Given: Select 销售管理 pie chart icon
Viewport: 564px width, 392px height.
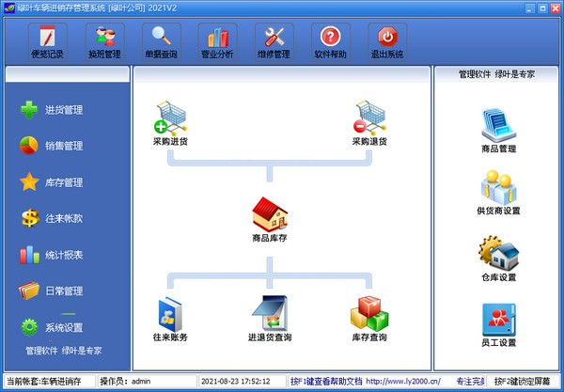Looking at the screenshot, I should coord(29,146).
